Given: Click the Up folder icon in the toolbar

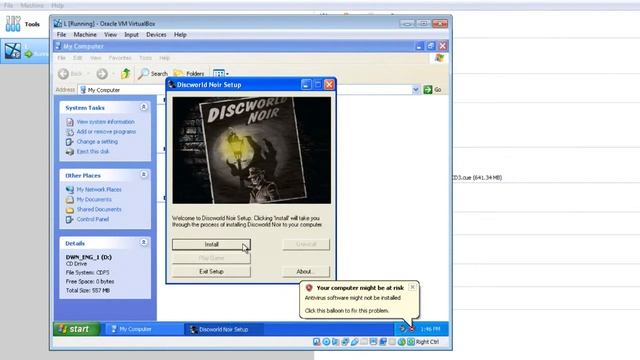Looking at the screenshot, I should [126, 73].
